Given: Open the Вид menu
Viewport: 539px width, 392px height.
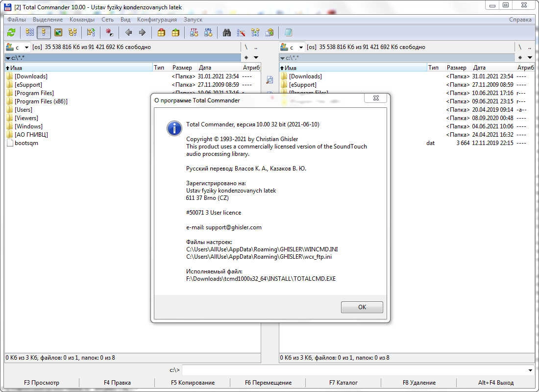Looking at the screenshot, I should (125, 20).
